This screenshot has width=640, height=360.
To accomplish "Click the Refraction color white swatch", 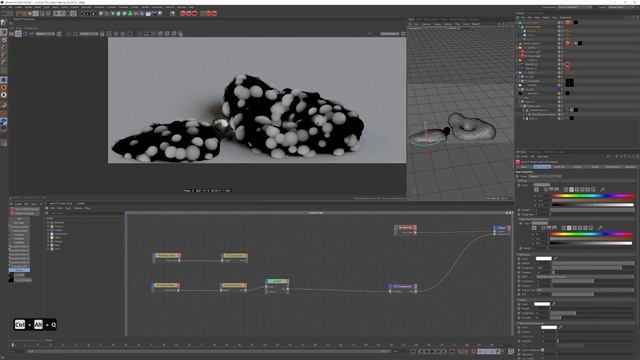I will [x=549, y=327].
